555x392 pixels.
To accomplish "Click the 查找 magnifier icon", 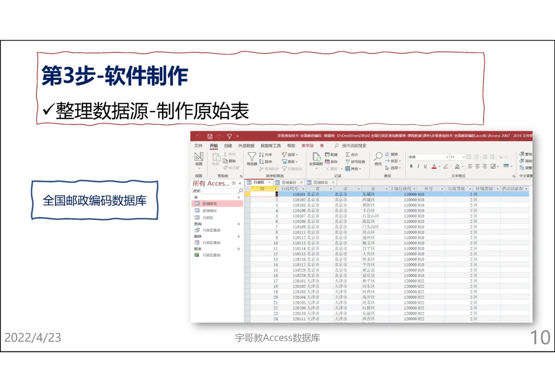I will [378, 156].
